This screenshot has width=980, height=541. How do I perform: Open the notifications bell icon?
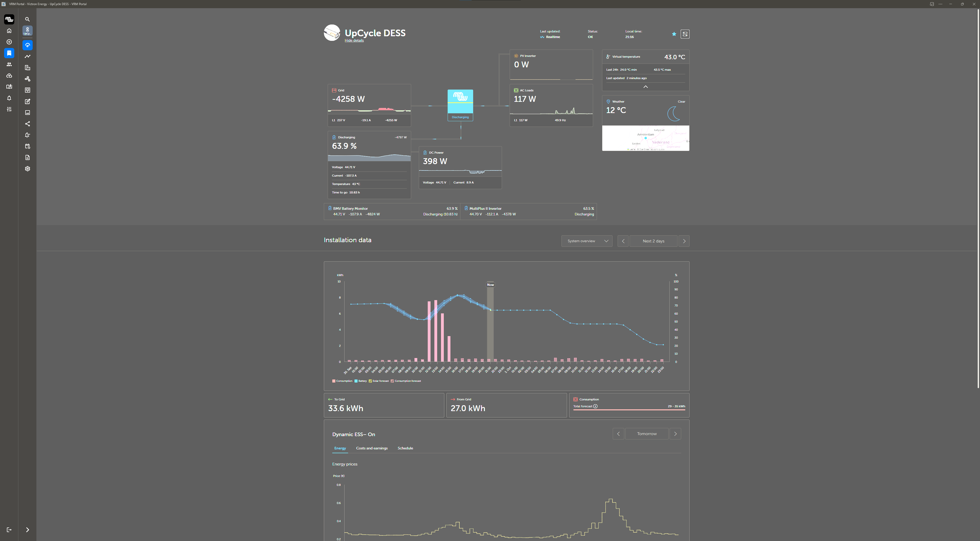(9, 98)
